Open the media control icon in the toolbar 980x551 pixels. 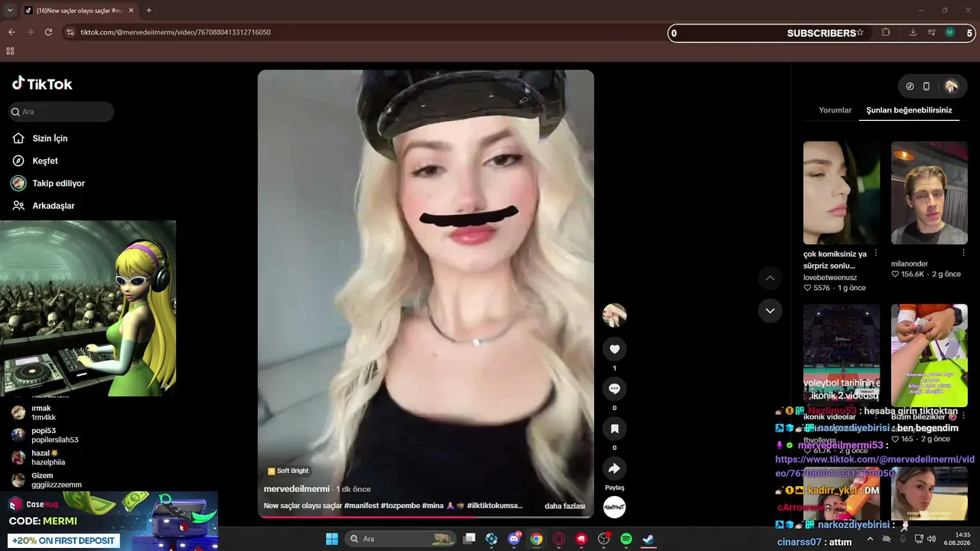pos(931,32)
